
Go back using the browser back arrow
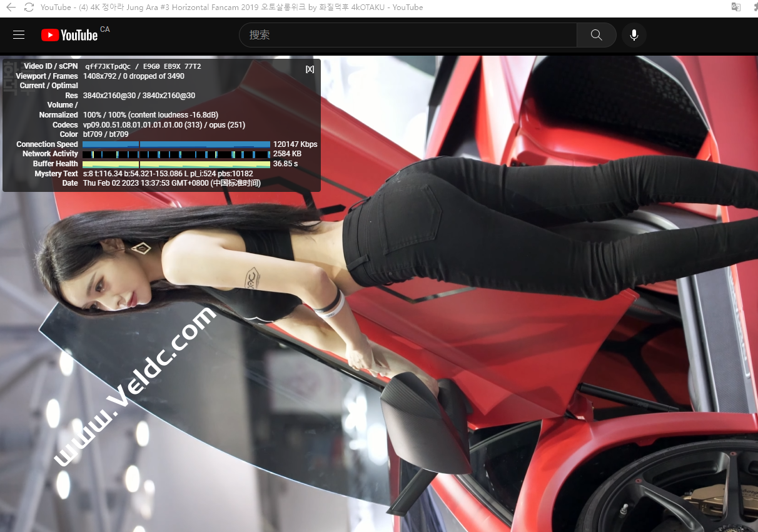pos(11,8)
